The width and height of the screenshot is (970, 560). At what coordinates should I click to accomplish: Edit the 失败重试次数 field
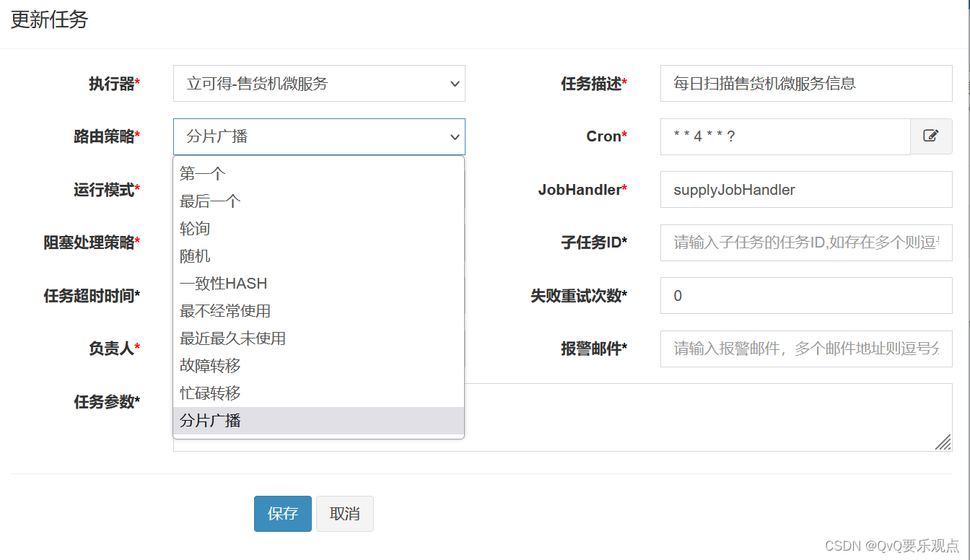coord(806,296)
